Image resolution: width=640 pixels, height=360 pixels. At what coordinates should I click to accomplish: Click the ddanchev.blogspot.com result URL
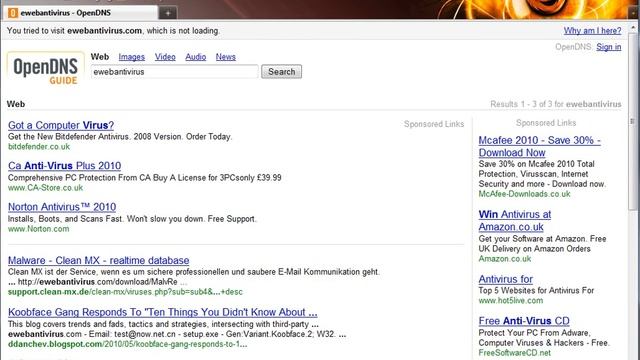tap(127, 344)
